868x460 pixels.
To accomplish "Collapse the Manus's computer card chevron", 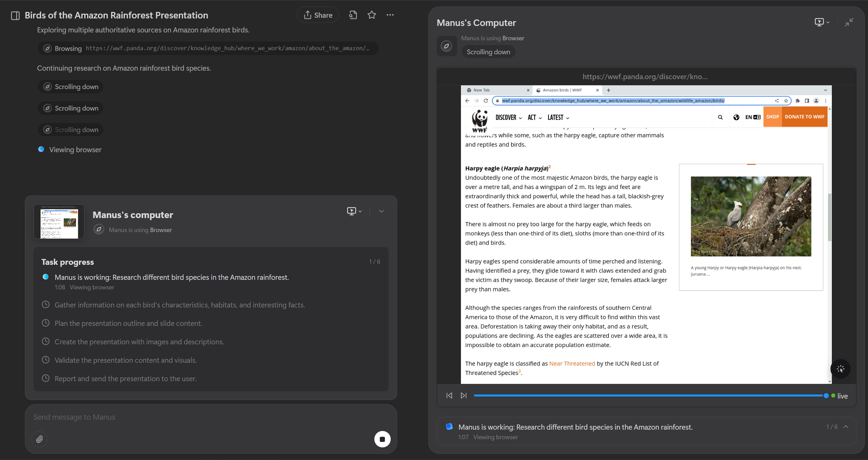I will 381,211.
